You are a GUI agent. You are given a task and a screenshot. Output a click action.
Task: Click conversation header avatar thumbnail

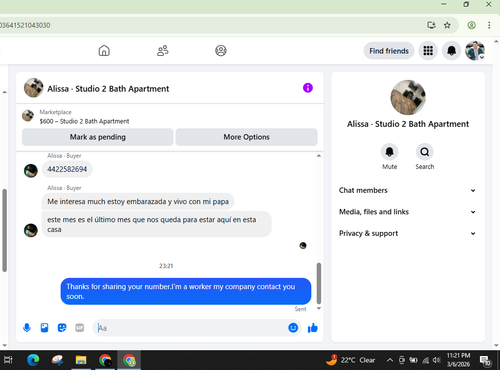click(34, 88)
